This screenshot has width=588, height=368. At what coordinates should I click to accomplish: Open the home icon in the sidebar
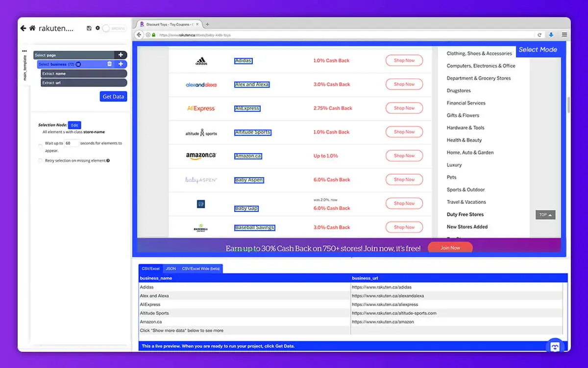point(32,28)
